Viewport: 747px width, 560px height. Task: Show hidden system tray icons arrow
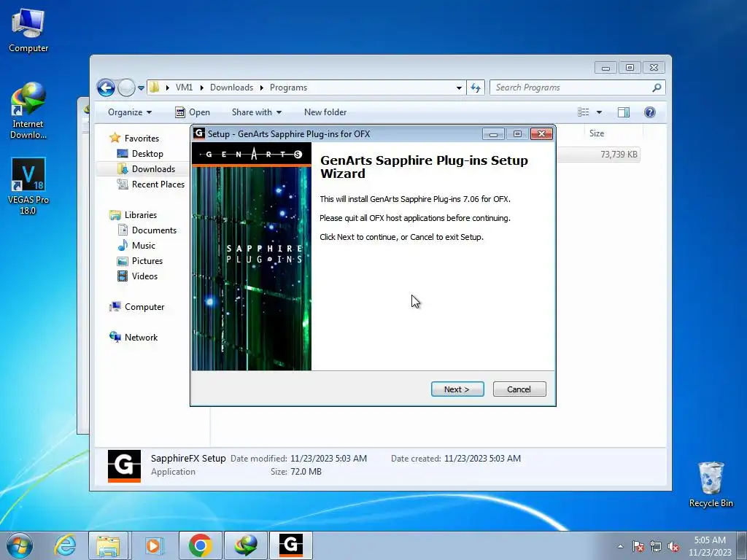pyautogui.click(x=620, y=546)
